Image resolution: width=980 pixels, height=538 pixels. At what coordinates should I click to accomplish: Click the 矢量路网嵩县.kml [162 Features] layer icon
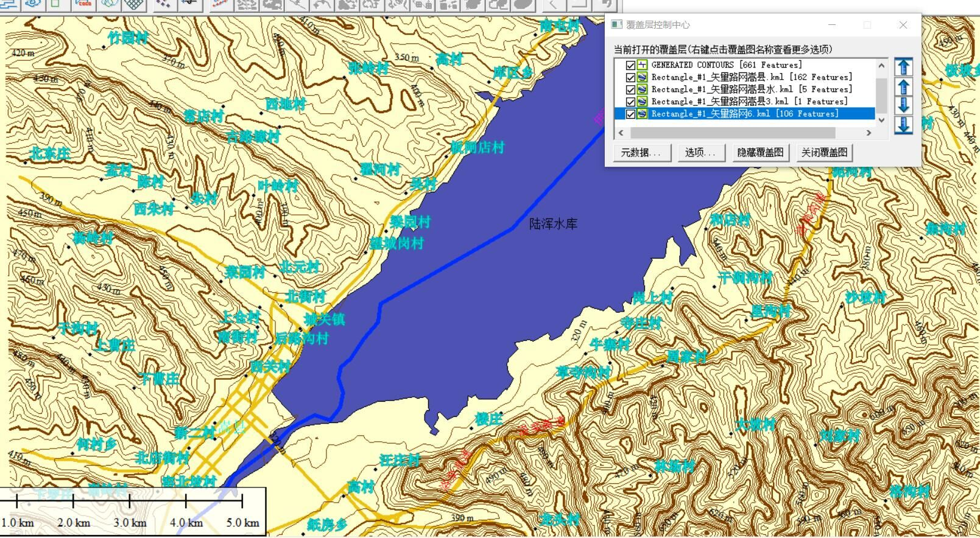tap(642, 77)
